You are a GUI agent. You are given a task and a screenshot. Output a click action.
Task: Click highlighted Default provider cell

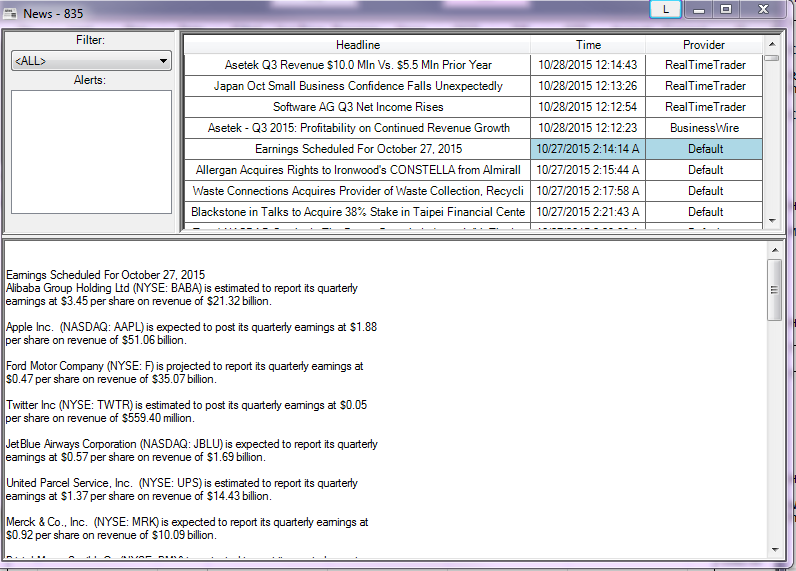coord(704,149)
